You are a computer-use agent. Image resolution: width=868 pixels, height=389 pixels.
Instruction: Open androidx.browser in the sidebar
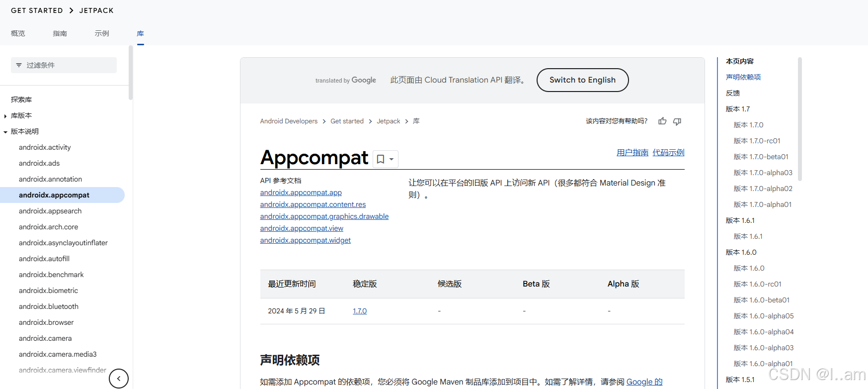[x=46, y=322]
